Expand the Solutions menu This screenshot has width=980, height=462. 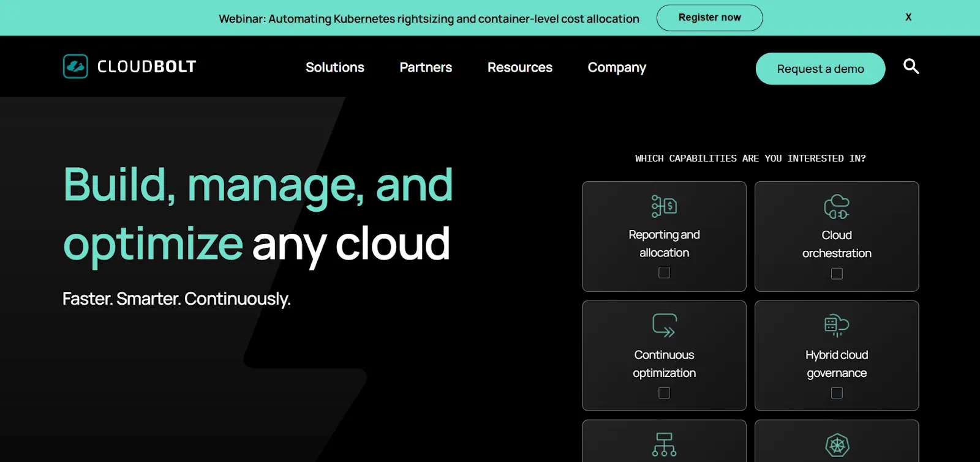(335, 67)
